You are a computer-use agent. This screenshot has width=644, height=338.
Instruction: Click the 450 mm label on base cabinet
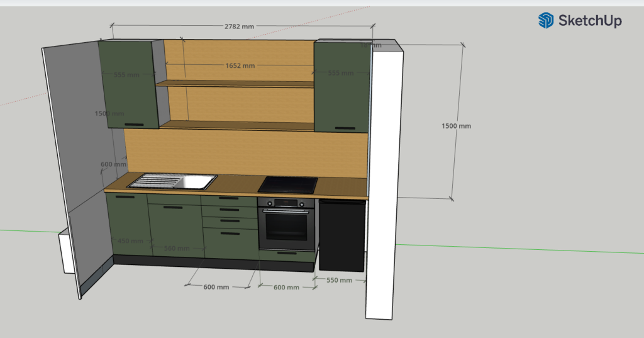[131, 241]
